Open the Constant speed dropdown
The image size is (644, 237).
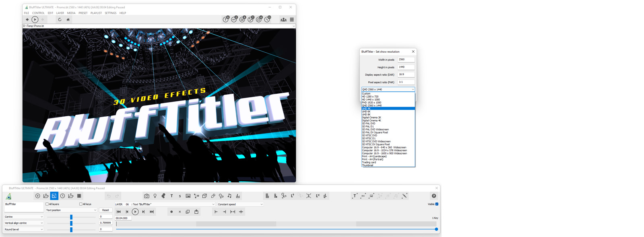[x=240, y=204]
